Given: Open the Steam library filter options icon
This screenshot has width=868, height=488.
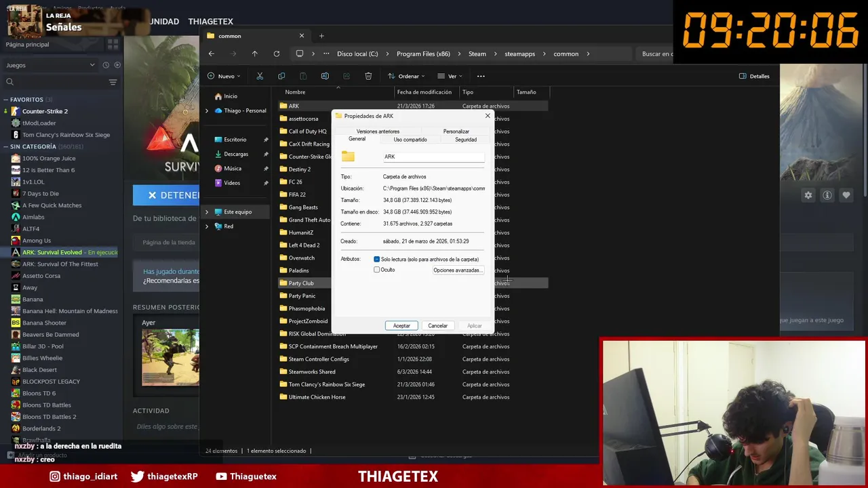Looking at the screenshot, I should tap(113, 82).
